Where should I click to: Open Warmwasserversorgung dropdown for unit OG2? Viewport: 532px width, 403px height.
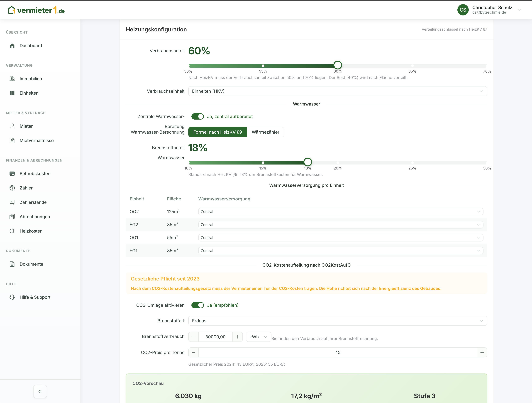pos(341,212)
